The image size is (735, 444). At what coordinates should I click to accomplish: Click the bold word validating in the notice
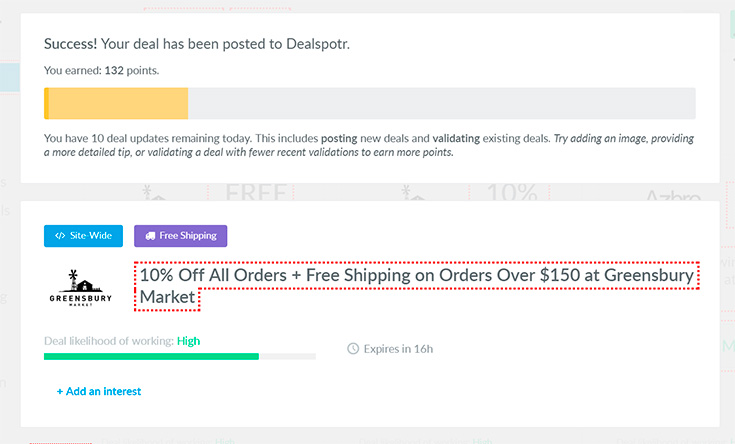click(456, 138)
